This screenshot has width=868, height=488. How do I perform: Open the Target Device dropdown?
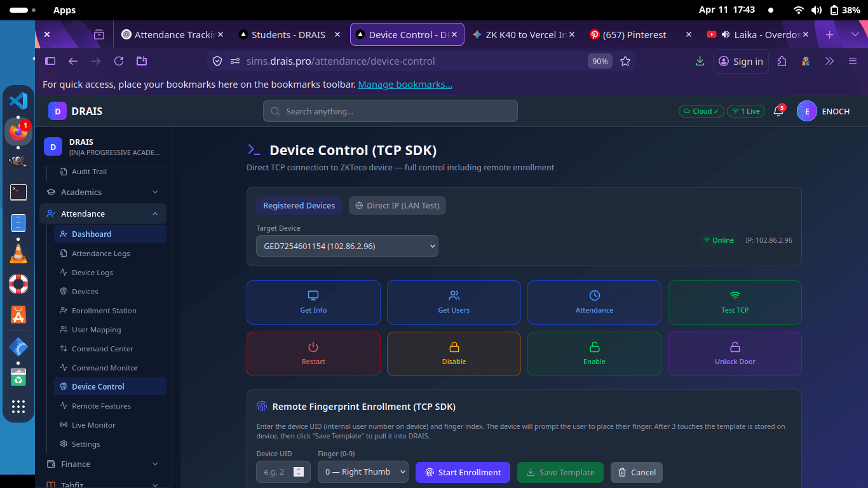pos(347,246)
